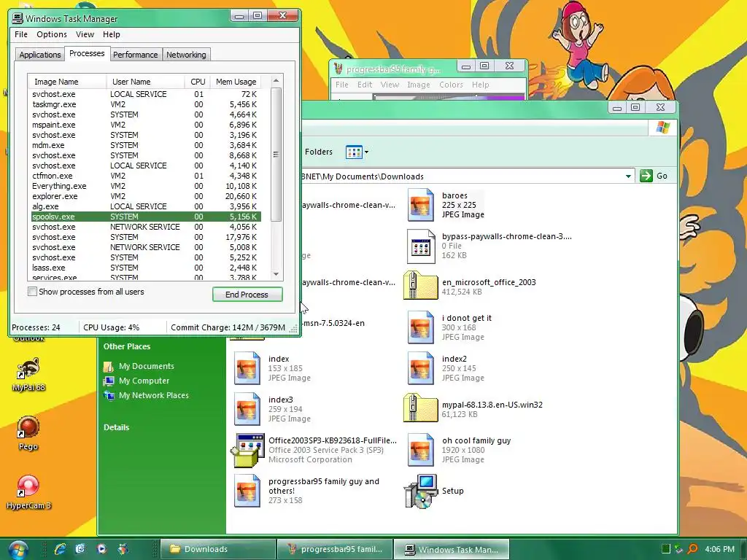Launch Windows Media Player from quick launch

point(101,549)
